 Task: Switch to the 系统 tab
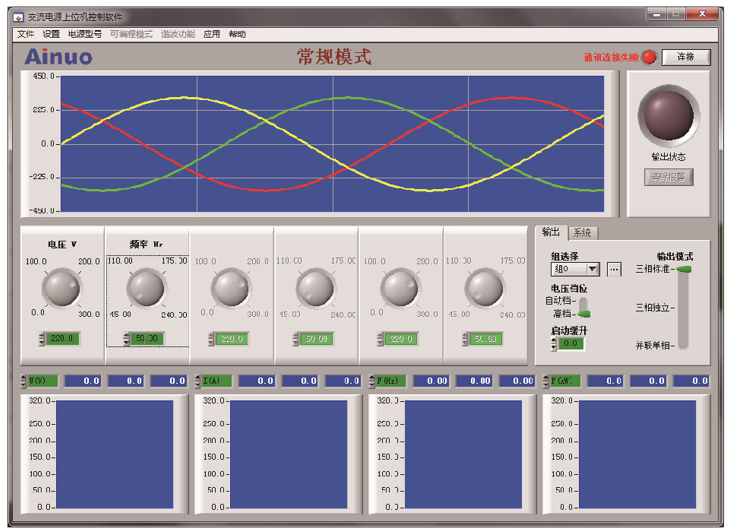(x=582, y=233)
